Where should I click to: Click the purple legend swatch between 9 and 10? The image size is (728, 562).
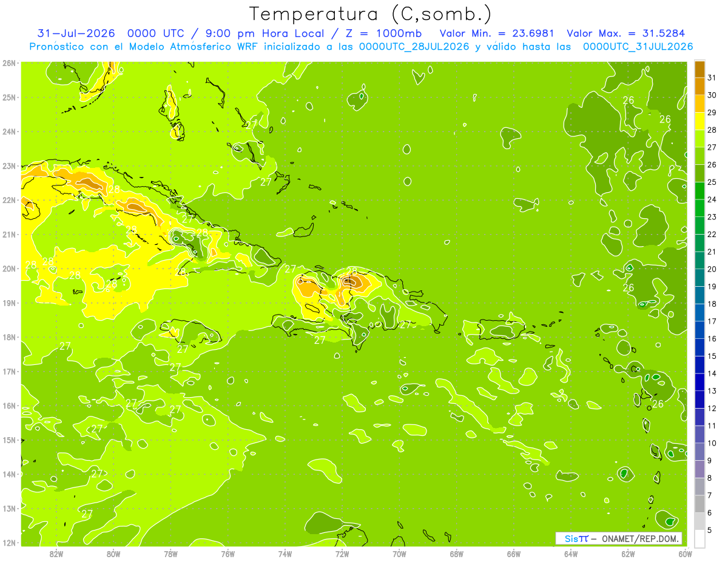pyautogui.click(x=699, y=452)
